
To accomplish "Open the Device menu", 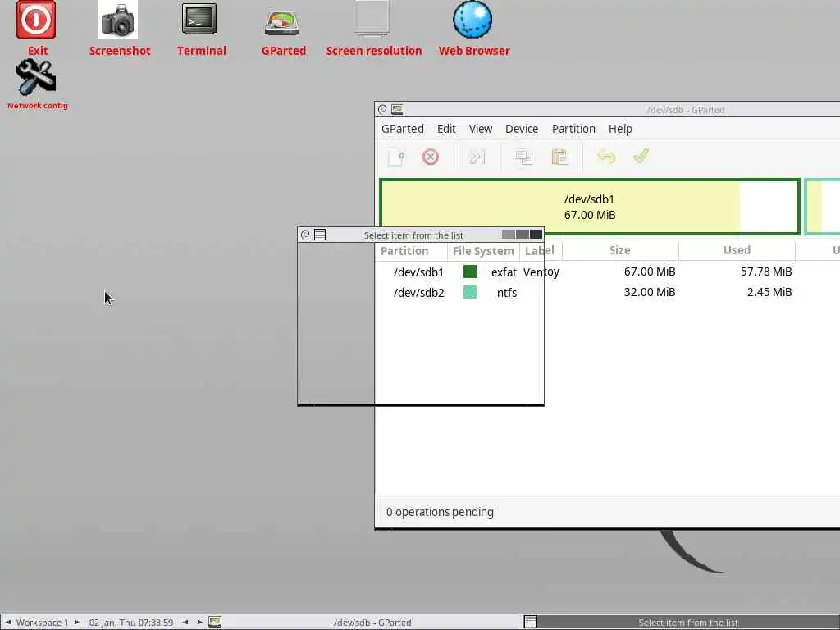I will click(x=521, y=129).
